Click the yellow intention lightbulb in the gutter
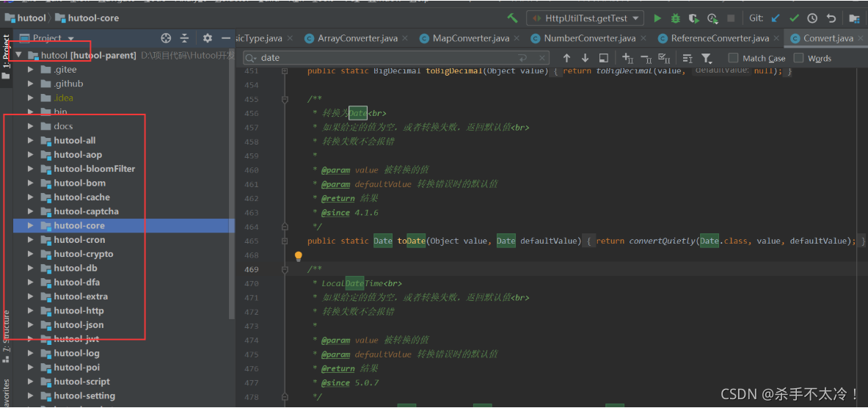 [299, 256]
